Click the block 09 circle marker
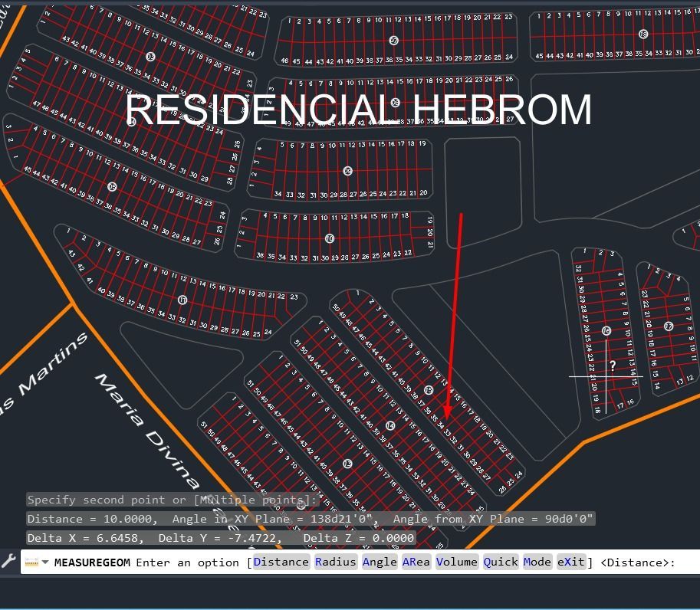The width and height of the screenshot is (700, 610). pyautogui.click(x=348, y=171)
